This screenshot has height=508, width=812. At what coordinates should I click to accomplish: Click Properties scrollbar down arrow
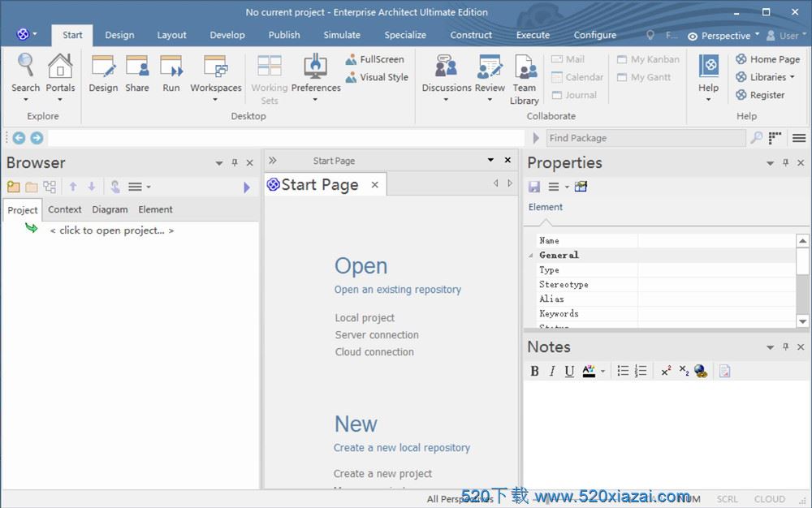tap(802, 321)
